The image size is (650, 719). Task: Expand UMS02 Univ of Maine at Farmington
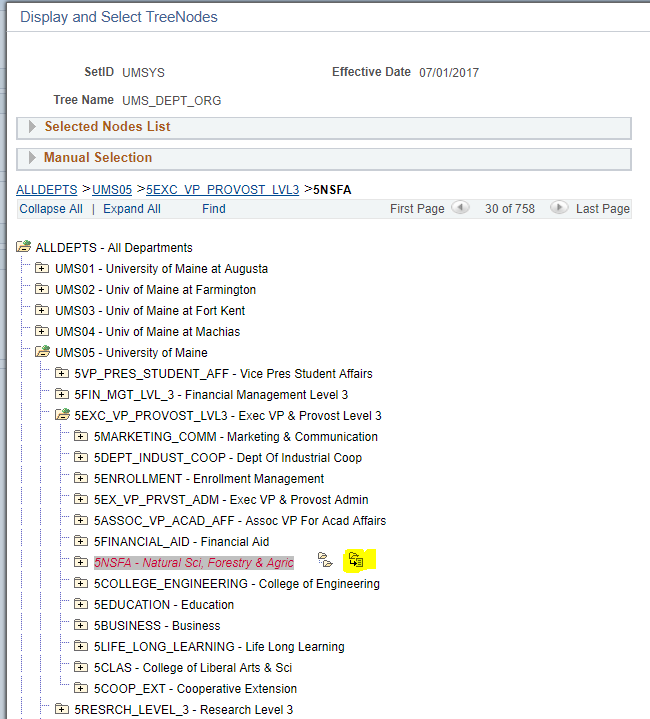click(42, 289)
